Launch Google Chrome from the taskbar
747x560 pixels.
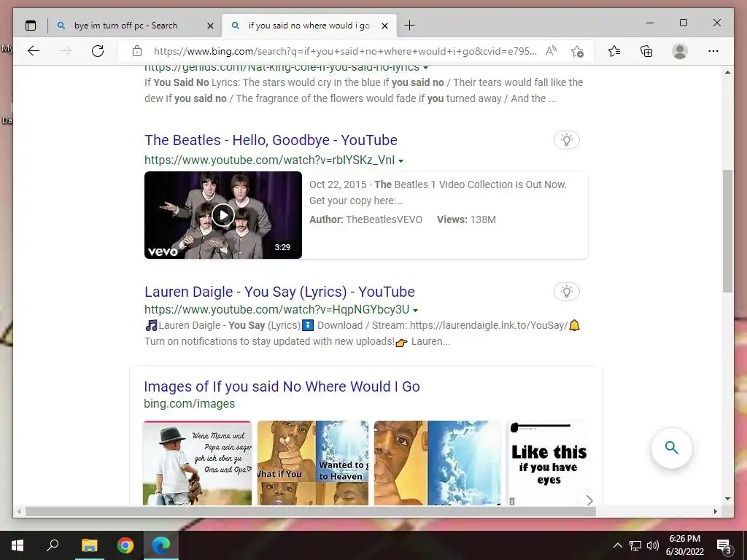point(125,545)
